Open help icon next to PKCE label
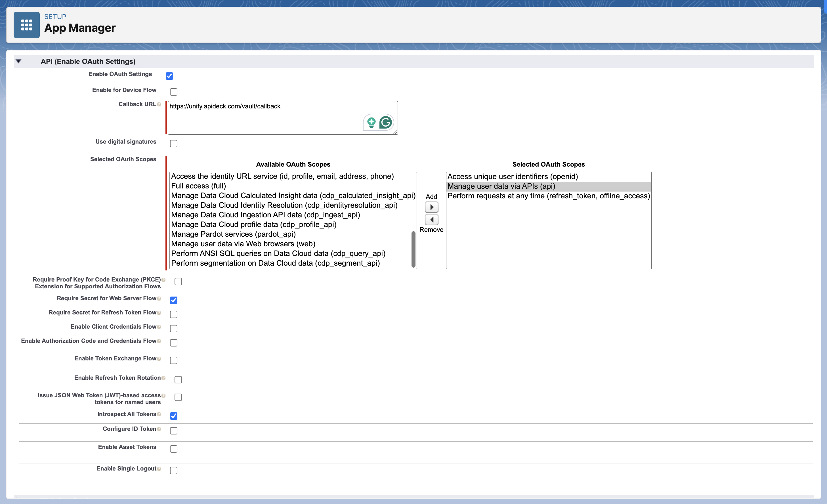 coord(163,280)
